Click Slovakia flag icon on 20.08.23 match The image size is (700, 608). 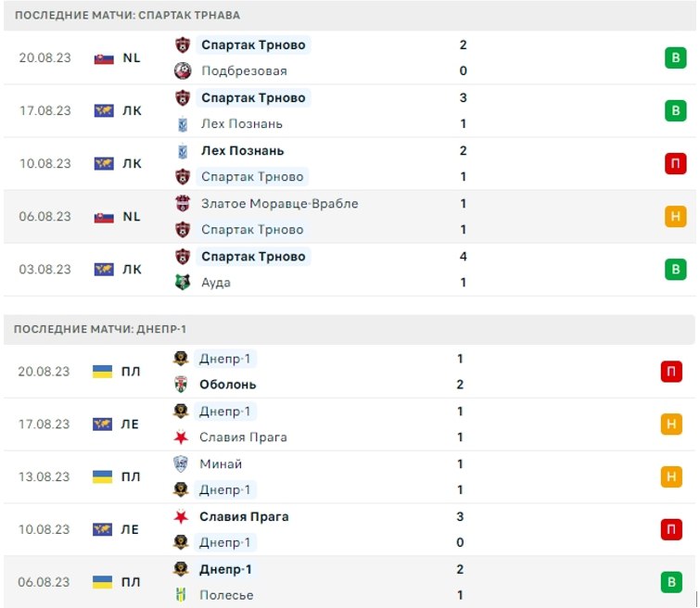point(104,58)
